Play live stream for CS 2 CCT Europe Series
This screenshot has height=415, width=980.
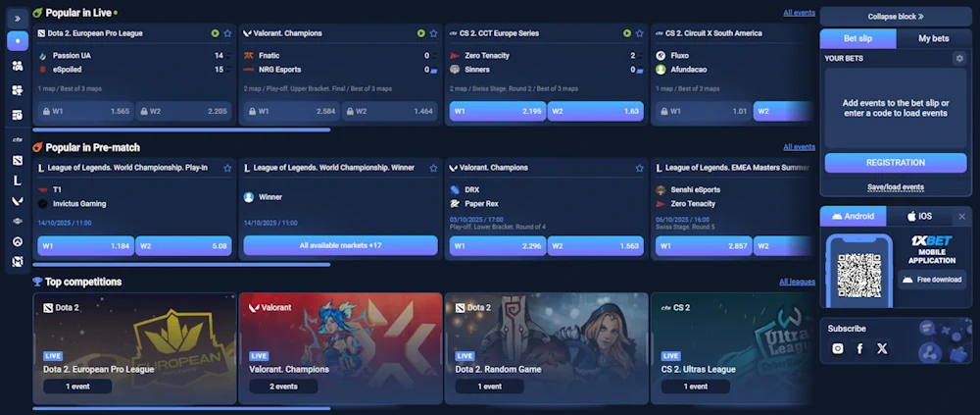tap(627, 33)
